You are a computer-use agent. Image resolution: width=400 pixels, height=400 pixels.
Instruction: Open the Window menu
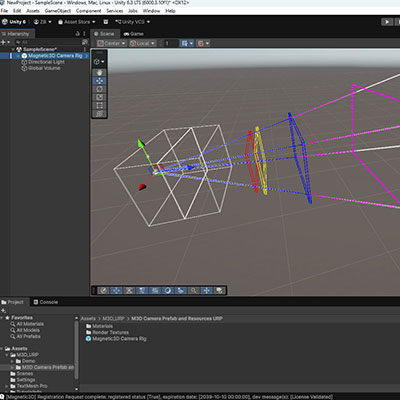[151, 11]
